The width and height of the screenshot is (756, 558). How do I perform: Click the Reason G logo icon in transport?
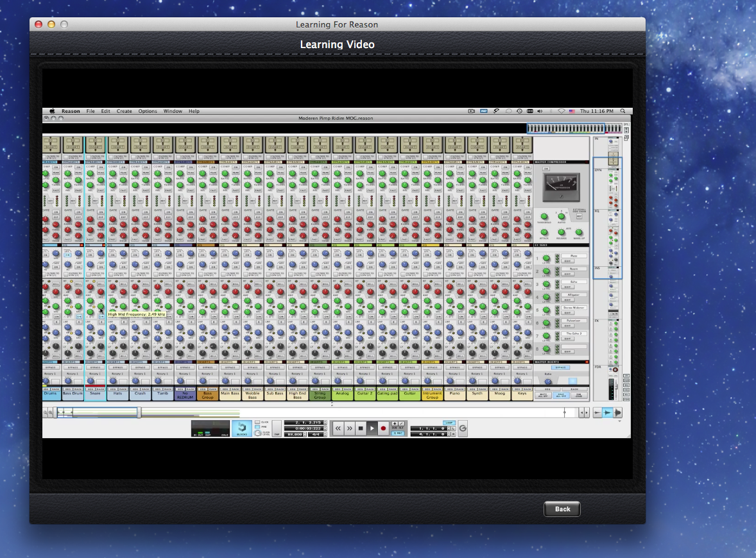463,428
